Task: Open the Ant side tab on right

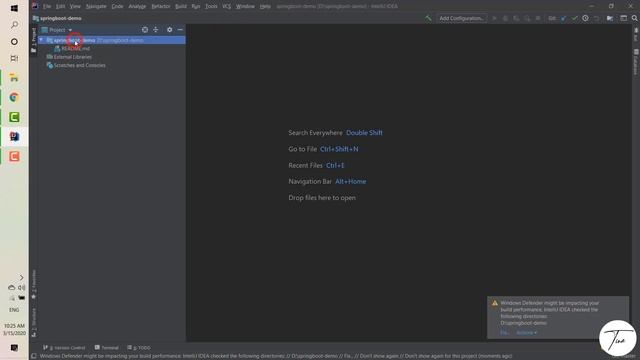Action: (x=636, y=34)
